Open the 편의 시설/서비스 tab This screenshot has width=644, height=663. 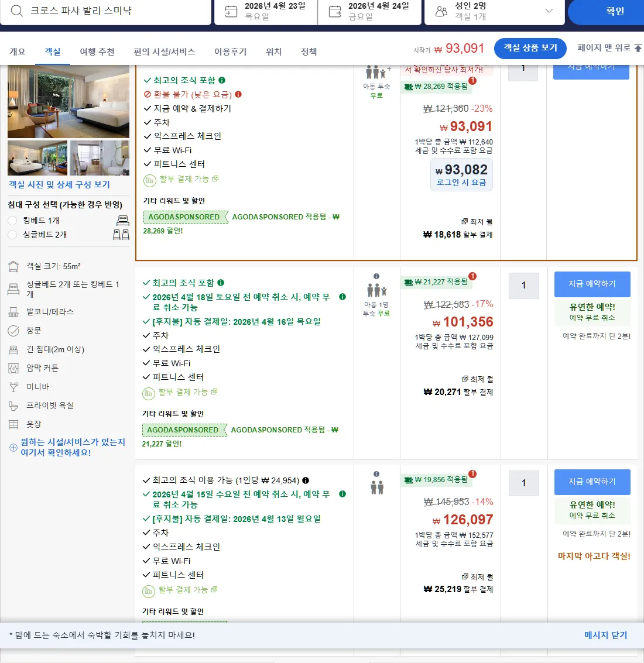[164, 51]
